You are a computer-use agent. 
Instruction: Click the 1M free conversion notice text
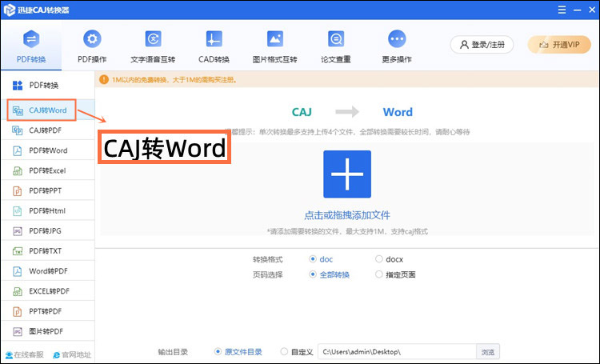click(x=175, y=80)
